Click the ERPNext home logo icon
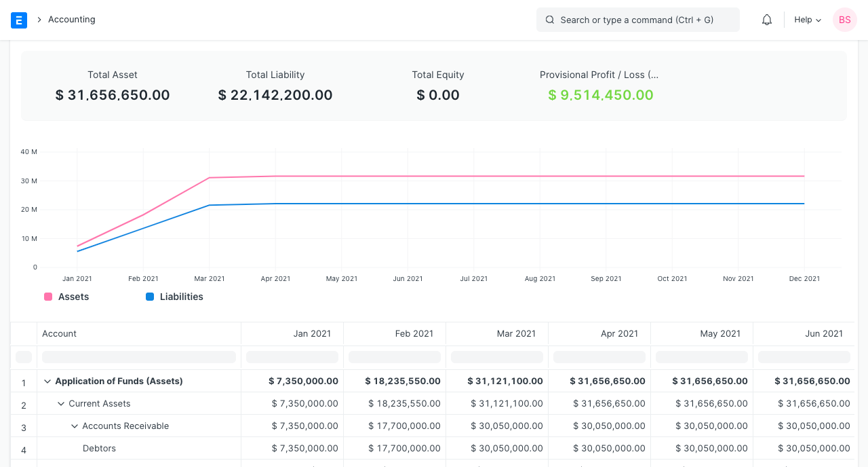The width and height of the screenshot is (868, 467). 19,20
